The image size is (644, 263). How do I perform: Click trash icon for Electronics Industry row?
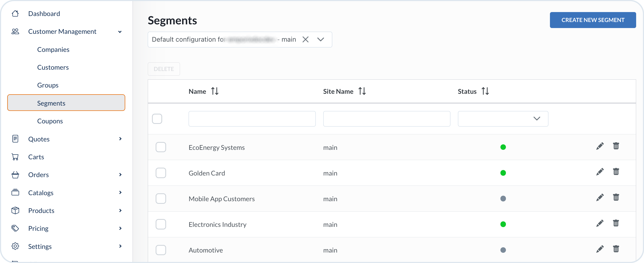616,223
